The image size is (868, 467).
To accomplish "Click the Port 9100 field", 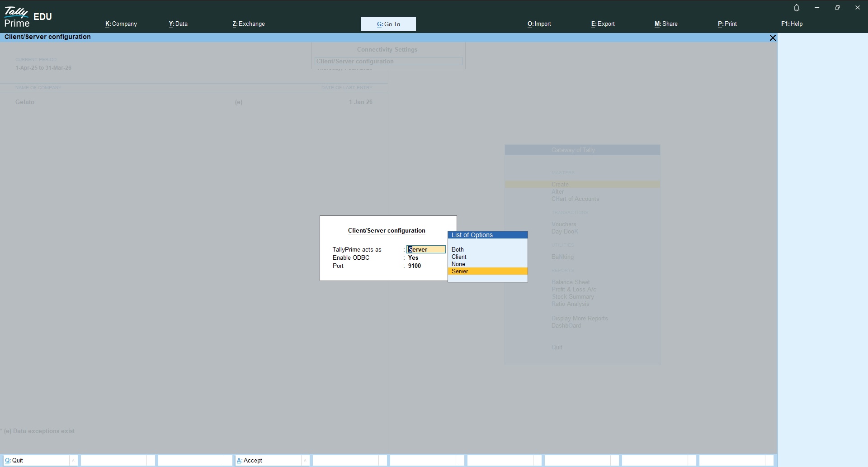I will tap(415, 266).
